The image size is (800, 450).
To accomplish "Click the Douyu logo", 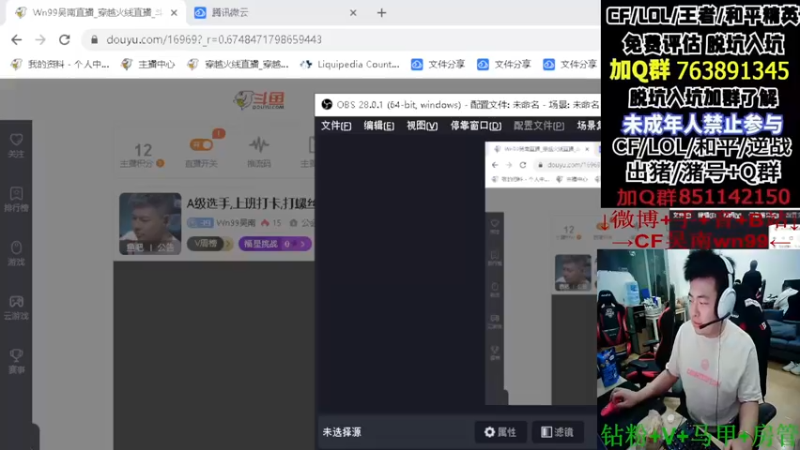I will click(x=259, y=100).
